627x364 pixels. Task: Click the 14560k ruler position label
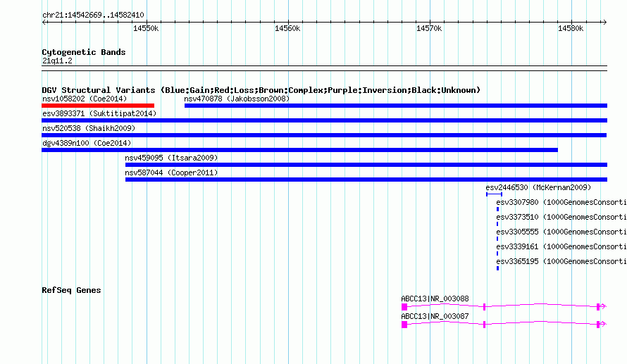[287, 28]
